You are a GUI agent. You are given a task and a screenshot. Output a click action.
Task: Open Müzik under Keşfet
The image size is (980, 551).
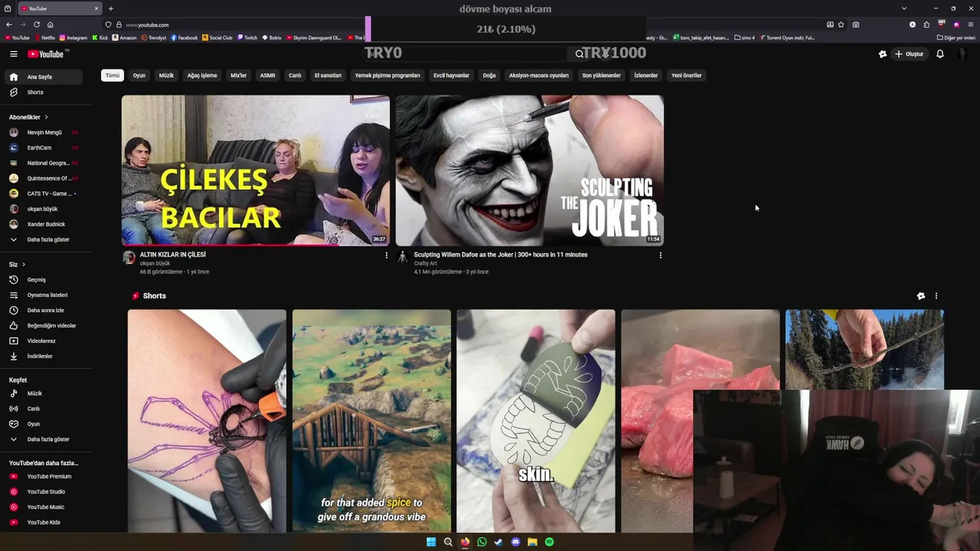click(x=43, y=393)
